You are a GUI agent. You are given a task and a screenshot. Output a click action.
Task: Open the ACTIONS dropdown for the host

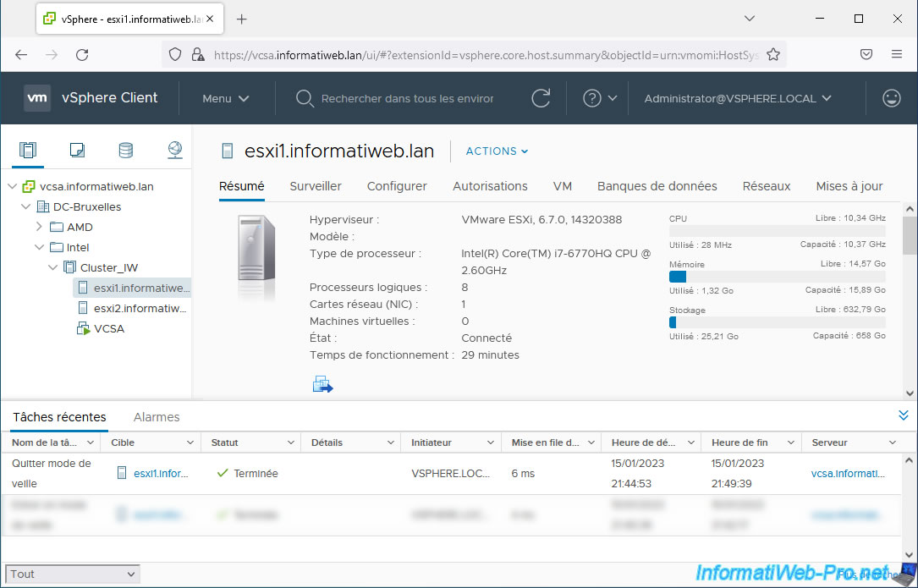click(497, 151)
